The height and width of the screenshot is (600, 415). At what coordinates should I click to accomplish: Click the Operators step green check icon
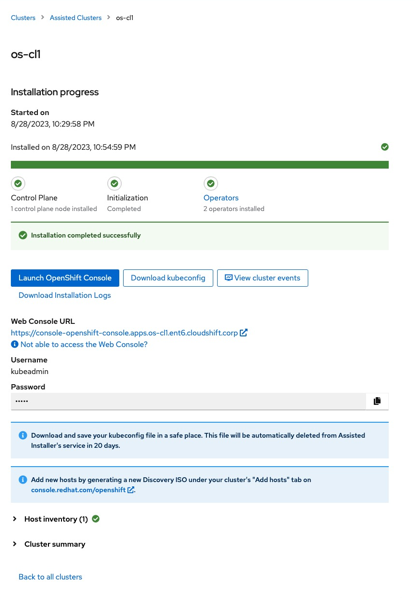211,183
